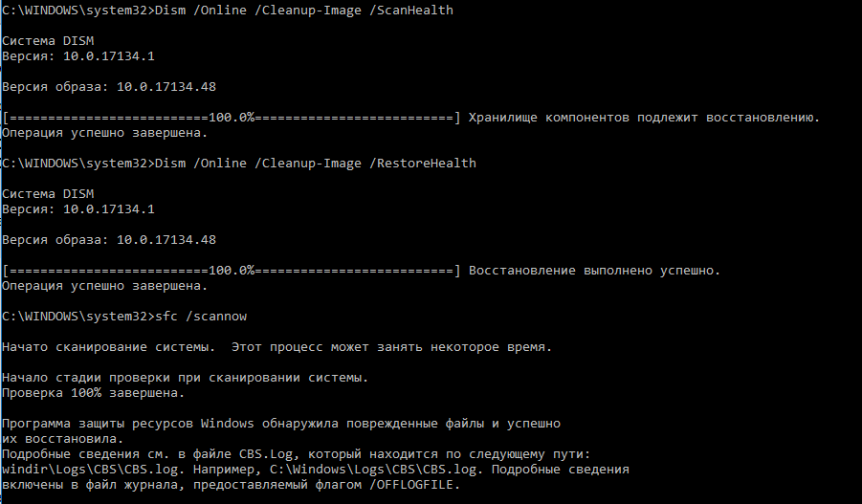862x504 pixels.
Task: Click 'Проверка 100% завершена' line
Action: 94,393
